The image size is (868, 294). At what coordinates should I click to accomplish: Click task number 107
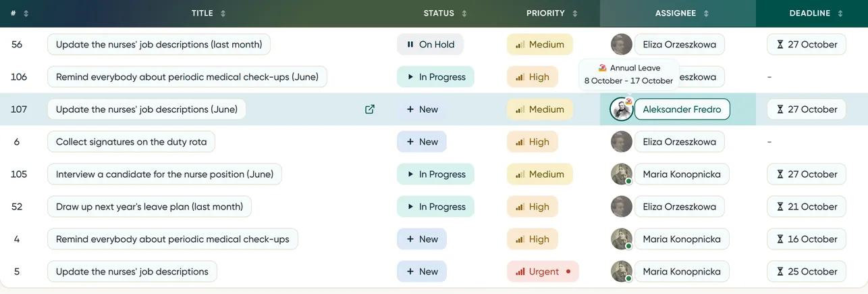19,109
